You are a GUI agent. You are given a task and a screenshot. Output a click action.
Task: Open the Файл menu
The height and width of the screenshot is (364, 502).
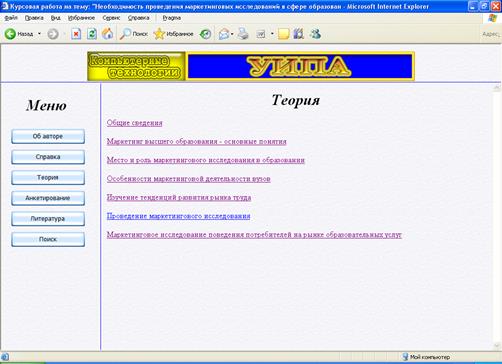coord(11,18)
